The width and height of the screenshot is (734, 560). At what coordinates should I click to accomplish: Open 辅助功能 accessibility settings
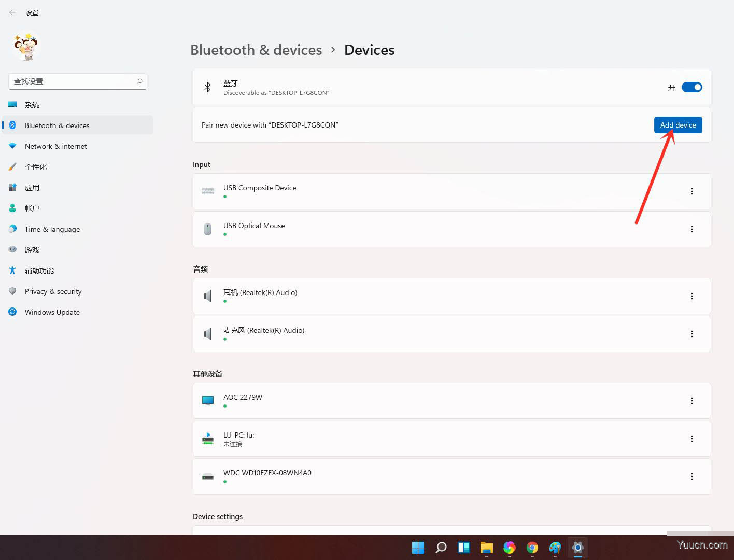(x=78, y=271)
